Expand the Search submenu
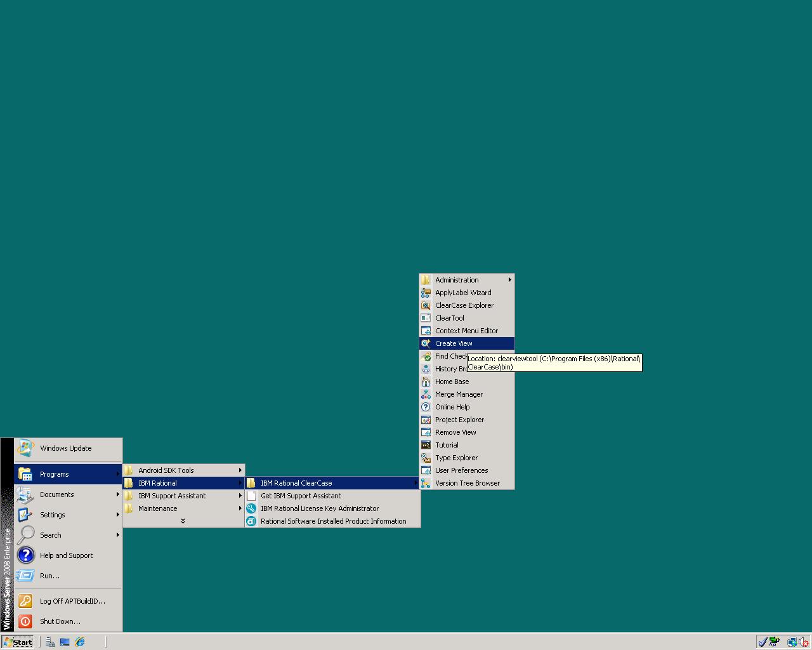The image size is (812, 650). click(68, 535)
